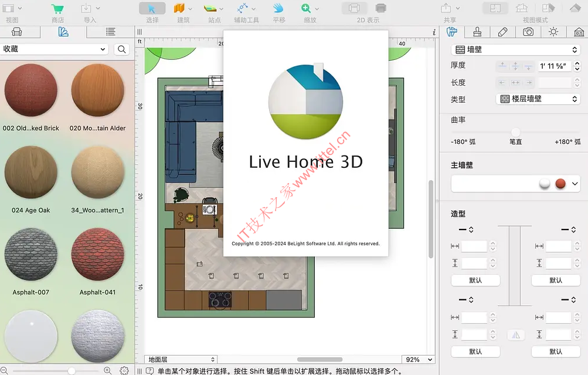Image resolution: width=588 pixels, height=375 pixels.
Task: Open the sun light settings inspector tab
Action: coord(553,32)
